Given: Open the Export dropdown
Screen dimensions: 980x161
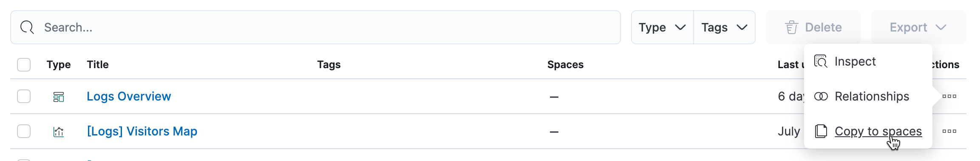Looking at the screenshot, I should pyautogui.click(x=918, y=27).
